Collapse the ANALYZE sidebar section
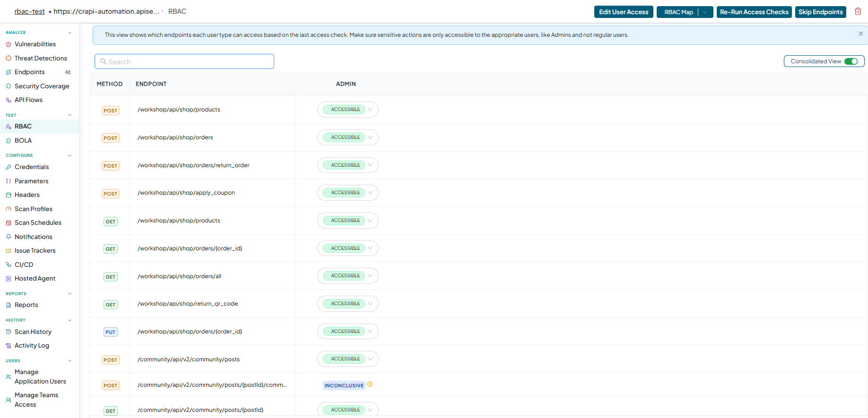 70,33
